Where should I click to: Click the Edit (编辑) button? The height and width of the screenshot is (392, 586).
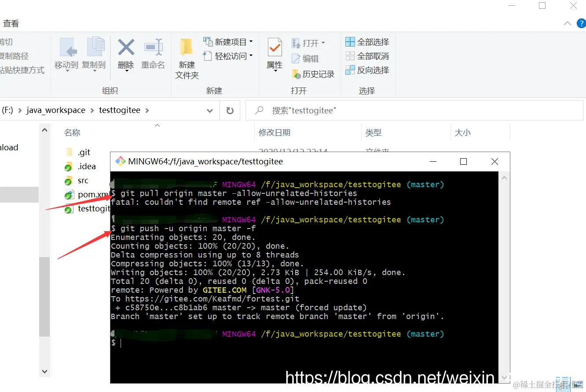305,58
